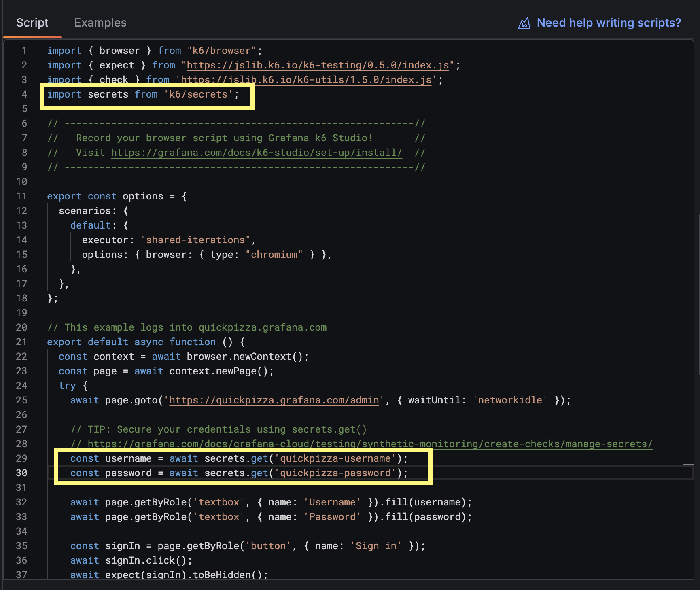Open the k6-utils library URL on line 3
Image resolution: width=700 pixels, height=590 pixels.
point(306,79)
